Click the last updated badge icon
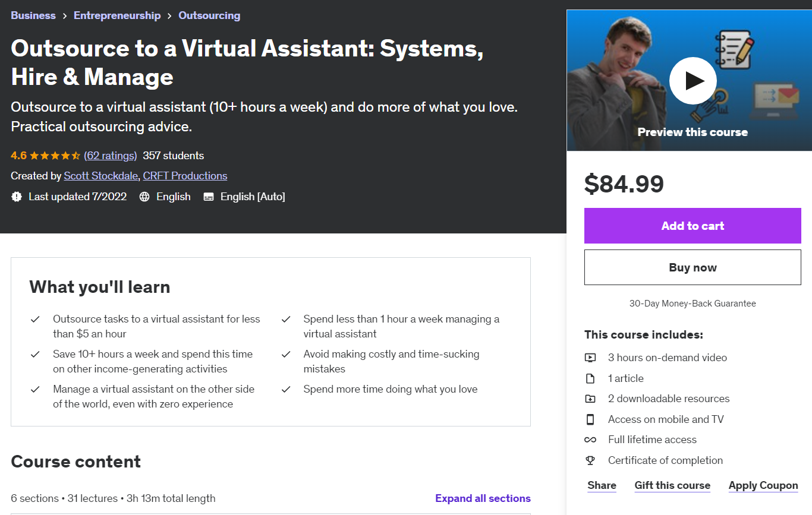 tap(17, 197)
